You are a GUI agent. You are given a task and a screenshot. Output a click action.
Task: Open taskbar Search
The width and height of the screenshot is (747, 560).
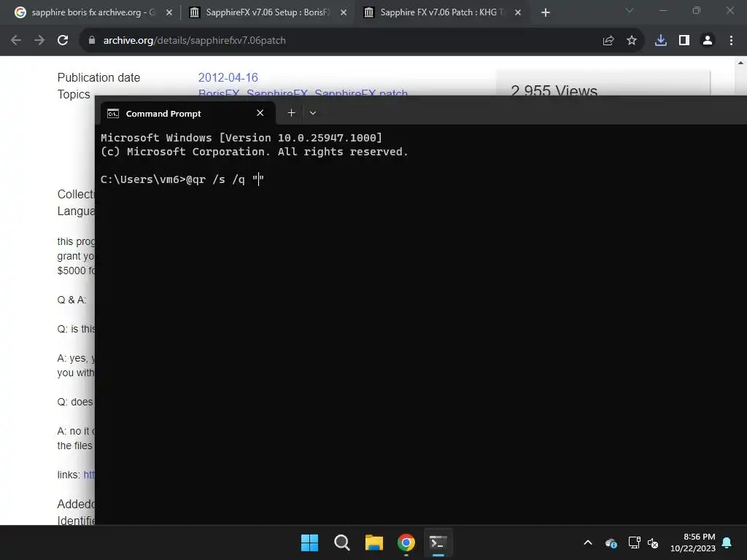pyautogui.click(x=341, y=542)
